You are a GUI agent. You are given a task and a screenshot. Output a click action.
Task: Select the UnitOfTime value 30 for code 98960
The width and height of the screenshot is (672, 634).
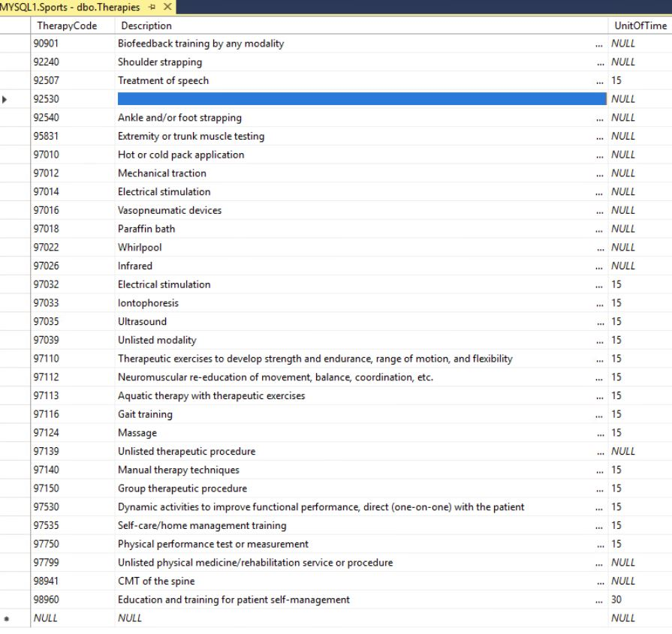[634, 599]
